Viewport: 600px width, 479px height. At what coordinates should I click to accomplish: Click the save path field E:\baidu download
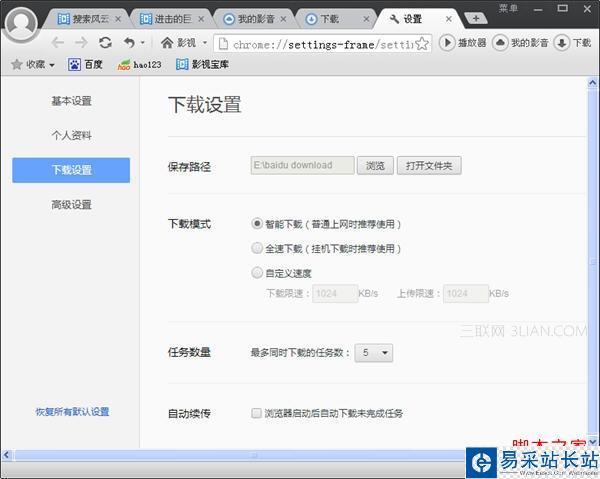[x=302, y=165]
